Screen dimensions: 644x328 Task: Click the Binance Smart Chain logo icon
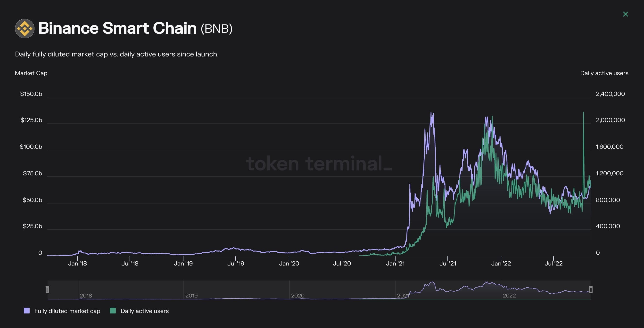24,28
